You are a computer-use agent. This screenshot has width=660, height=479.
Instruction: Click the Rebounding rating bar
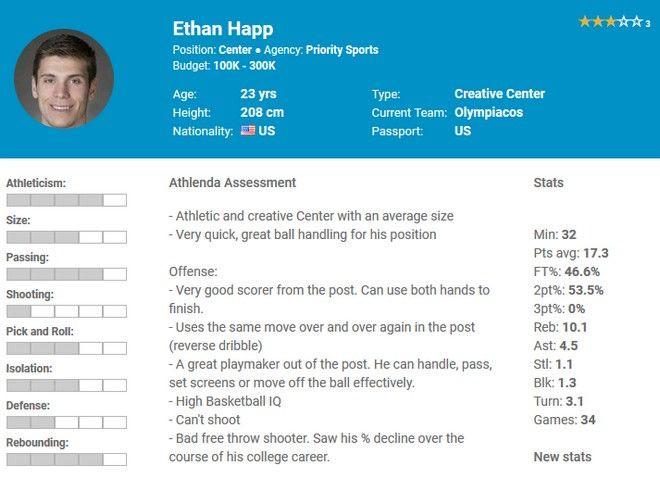(66, 459)
